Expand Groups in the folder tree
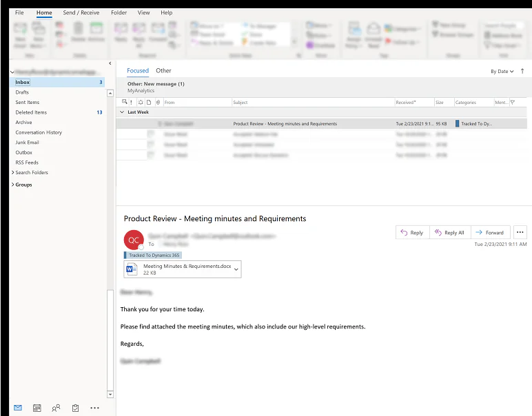 [x=12, y=185]
